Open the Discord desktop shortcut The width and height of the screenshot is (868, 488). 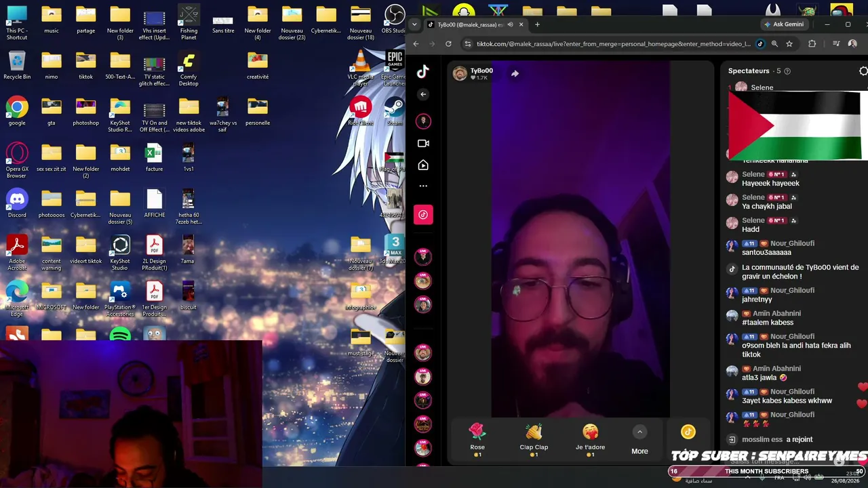(17, 203)
